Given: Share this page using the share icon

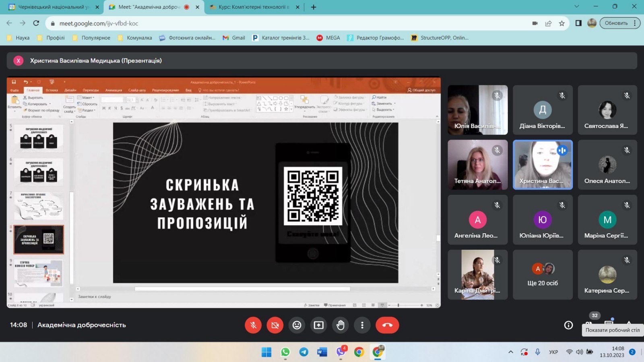Looking at the screenshot, I should coord(548,23).
